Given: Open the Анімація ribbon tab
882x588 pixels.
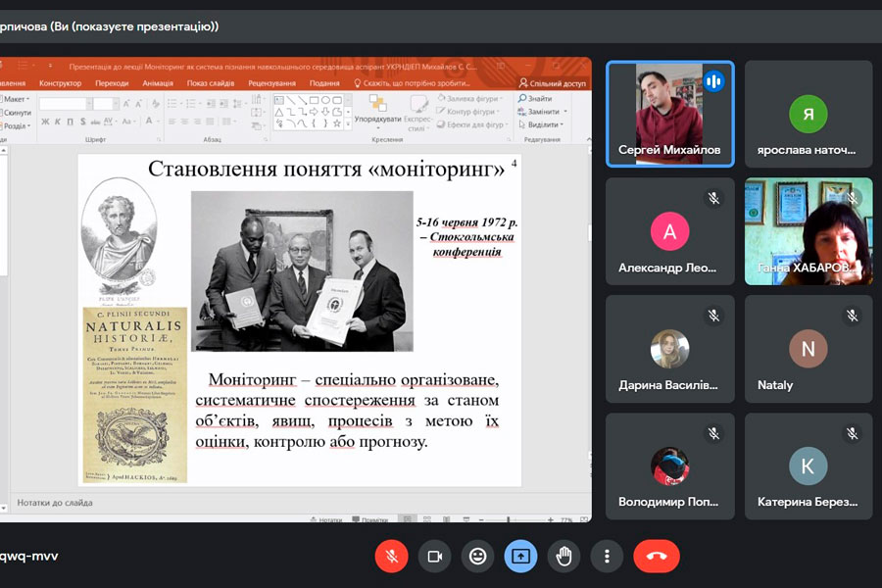Looking at the screenshot, I should coord(157,83).
